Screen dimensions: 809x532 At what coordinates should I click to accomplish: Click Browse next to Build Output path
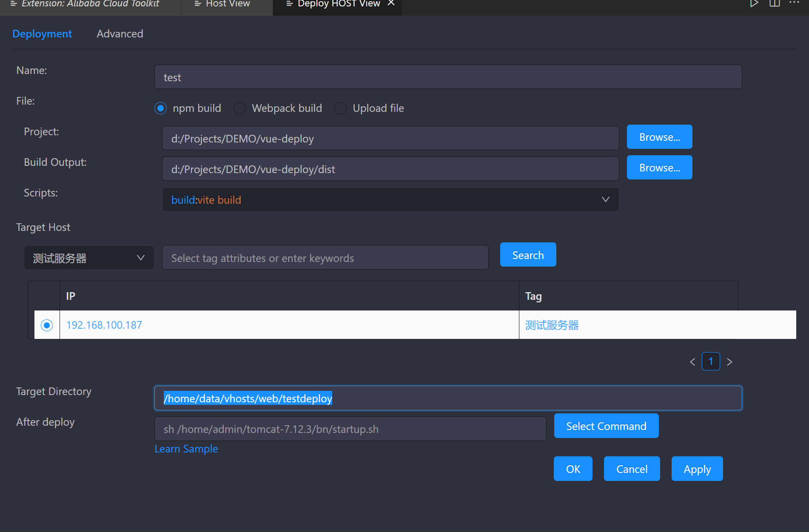click(x=659, y=168)
